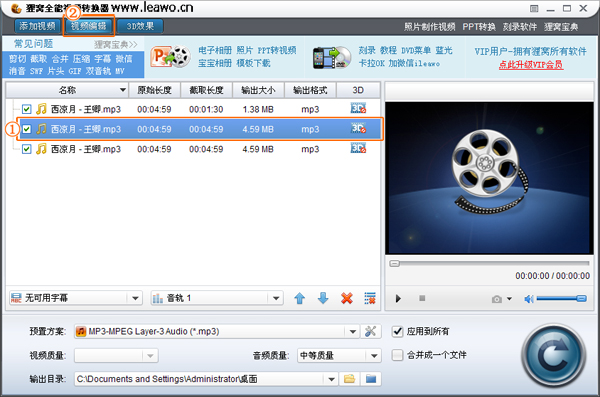
Task: Click the red X delete icon
Action: coord(347,298)
